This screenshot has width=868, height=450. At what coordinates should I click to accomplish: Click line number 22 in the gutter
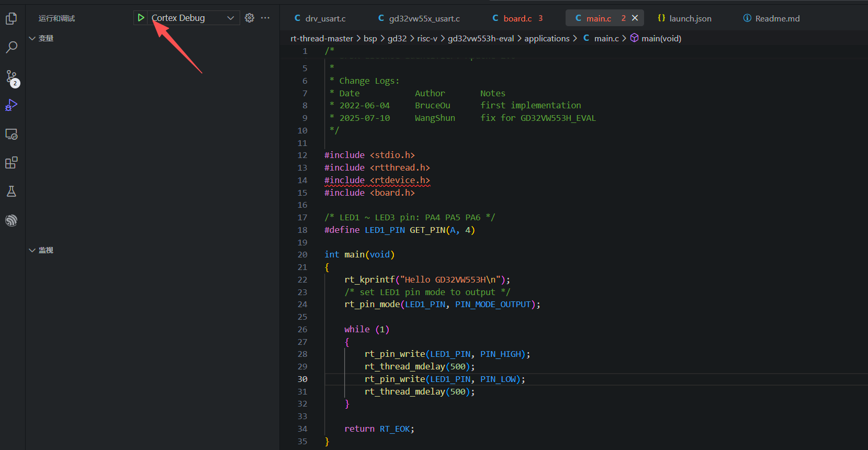point(302,279)
